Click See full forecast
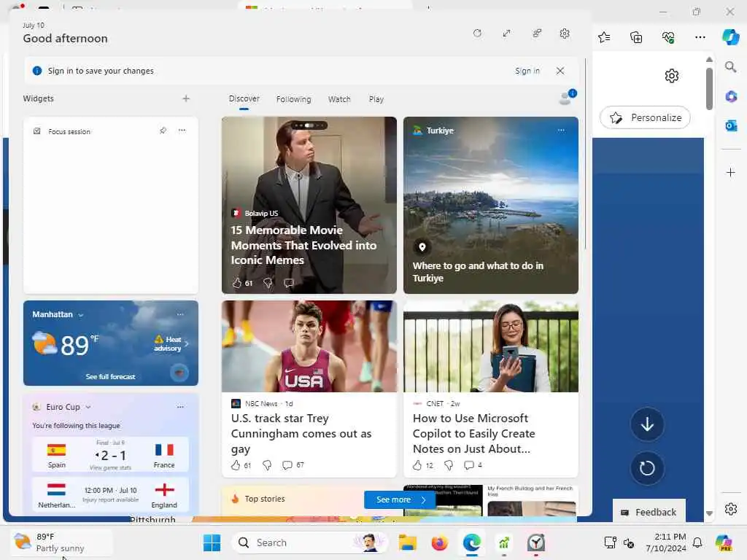 coord(111,376)
